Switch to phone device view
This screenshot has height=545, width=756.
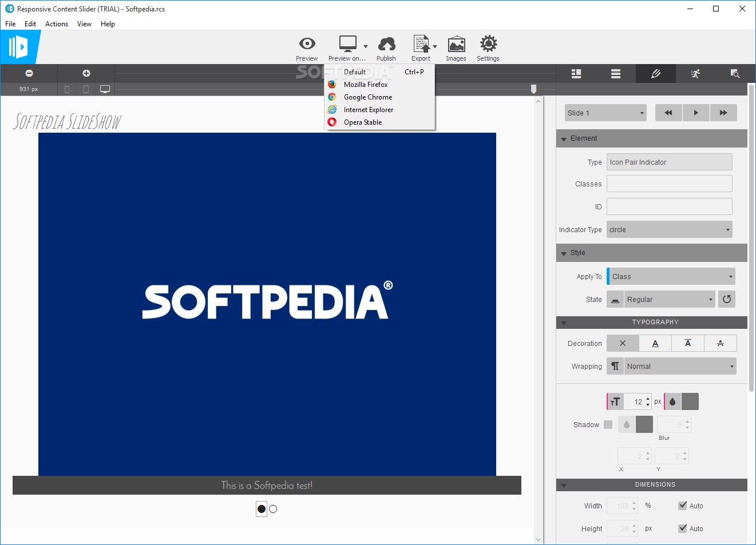[x=67, y=89]
